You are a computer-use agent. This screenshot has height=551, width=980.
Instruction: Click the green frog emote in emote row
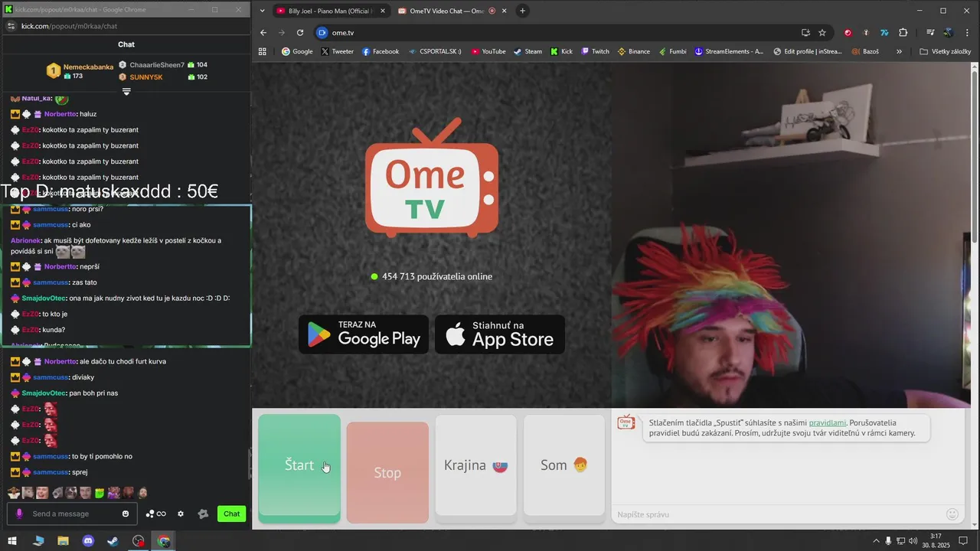coord(100,493)
